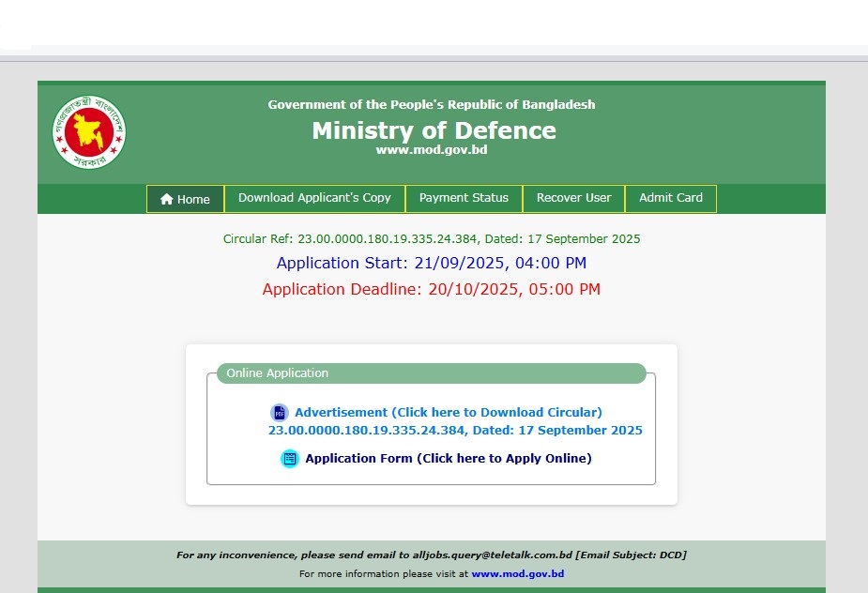Click the alljobs.query@teletalk.com.bd email address
This screenshot has width=868, height=593.
point(492,555)
